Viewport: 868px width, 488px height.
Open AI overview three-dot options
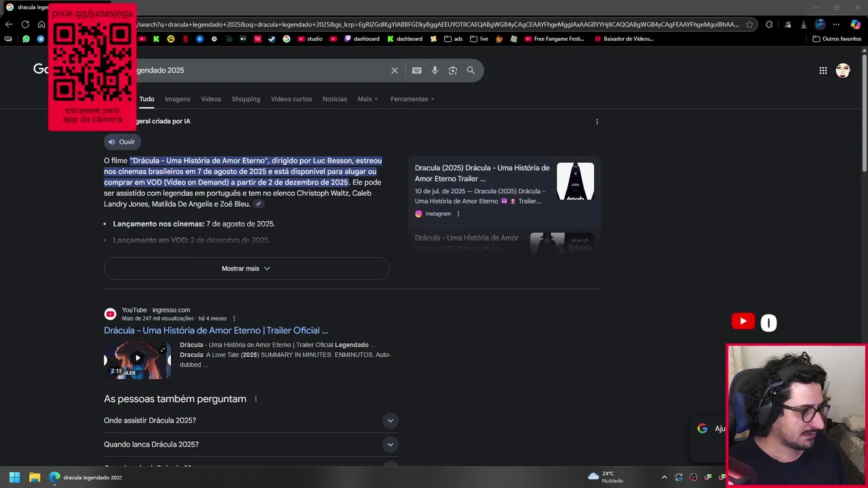597,121
